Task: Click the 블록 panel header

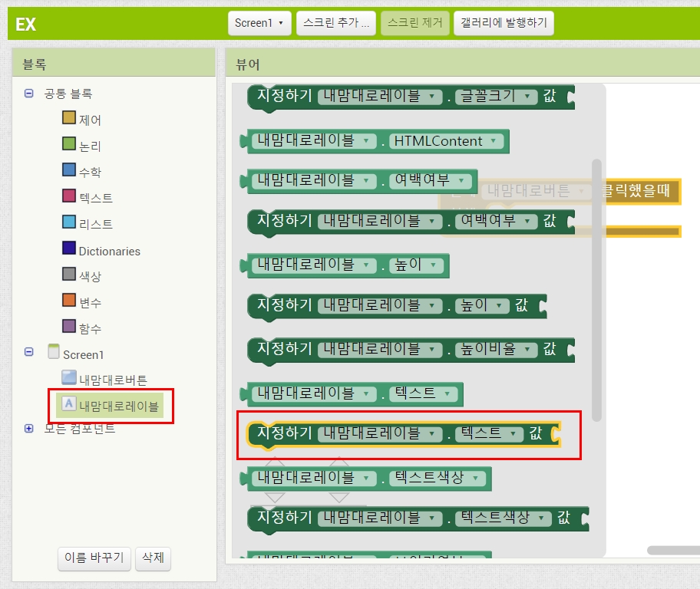Action: coord(114,63)
